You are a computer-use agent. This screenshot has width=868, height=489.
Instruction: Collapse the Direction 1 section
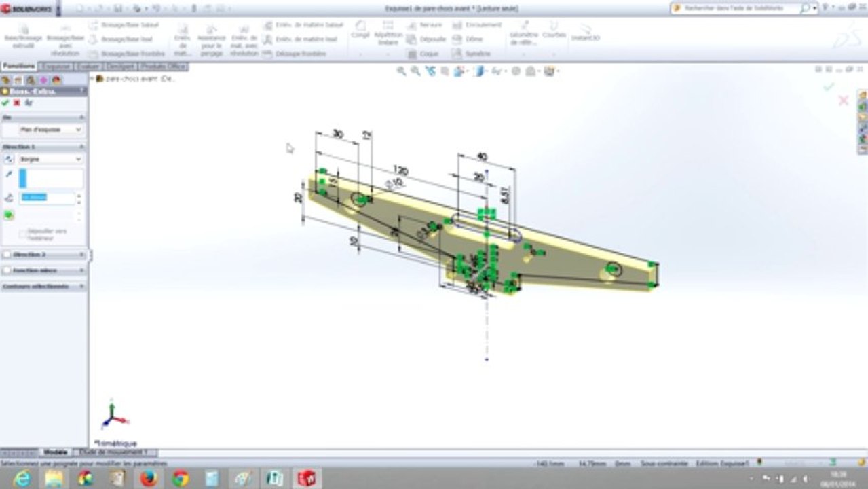coord(82,147)
